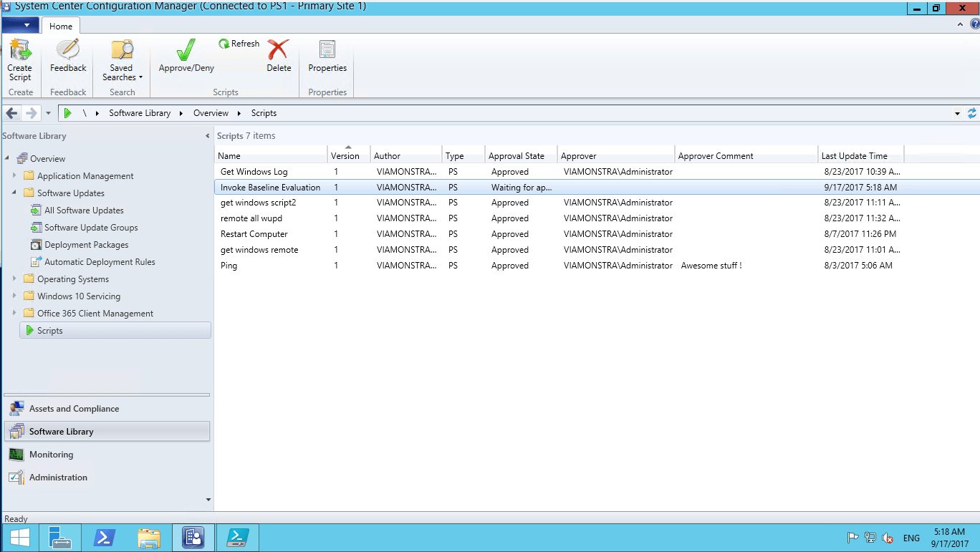980x552 pixels.
Task: Change the ENG input language
Action: click(x=911, y=538)
